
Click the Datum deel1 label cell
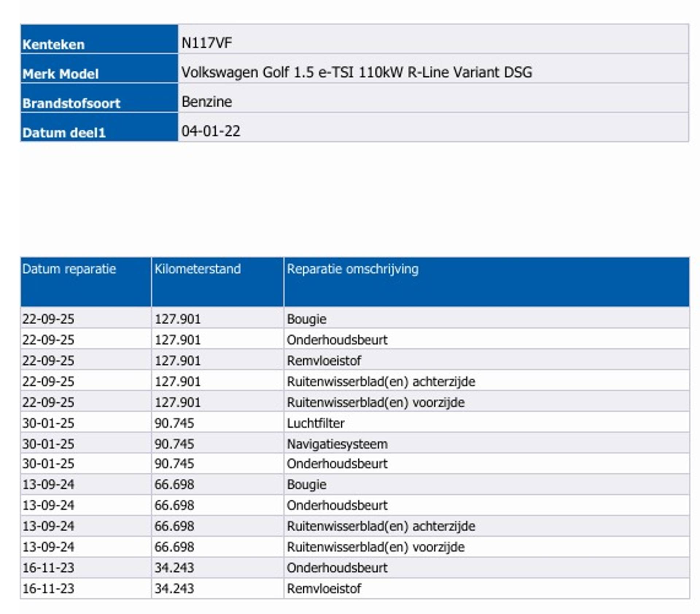pos(64,132)
